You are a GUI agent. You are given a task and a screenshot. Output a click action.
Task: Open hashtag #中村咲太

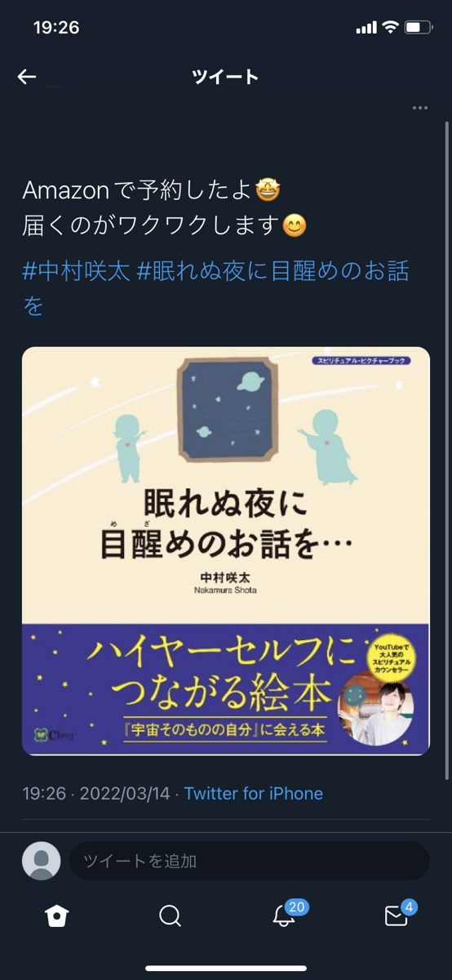point(76,271)
